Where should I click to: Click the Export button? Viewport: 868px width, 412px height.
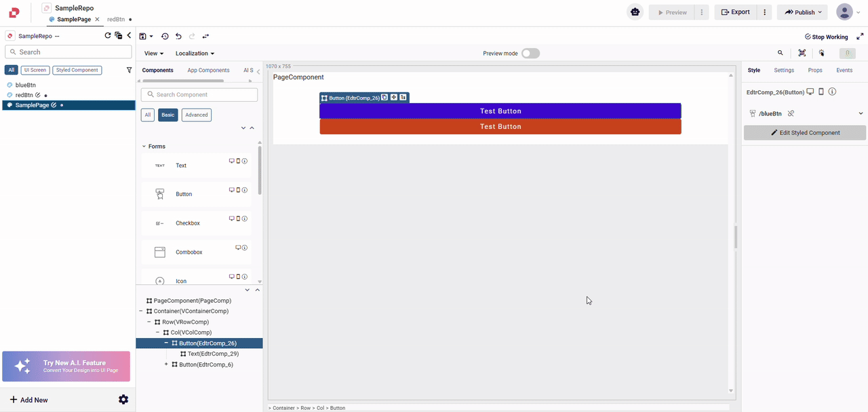click(735, 12)
